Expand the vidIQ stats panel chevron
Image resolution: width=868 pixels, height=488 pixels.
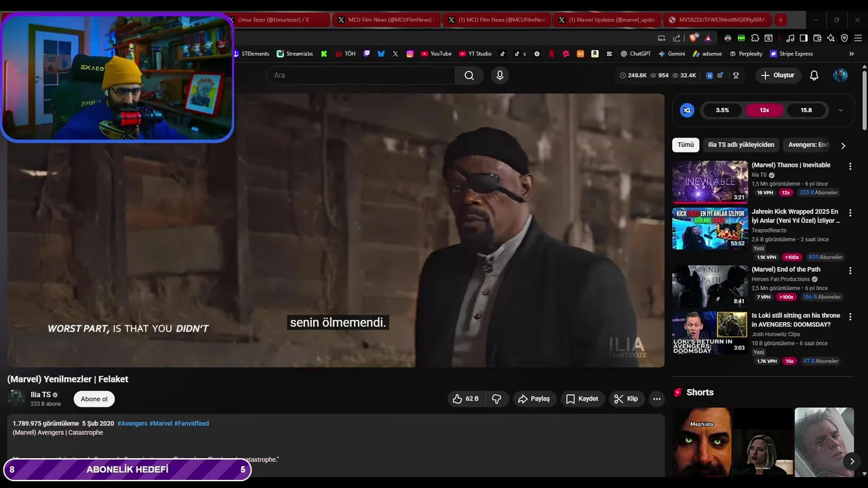(841, 110)
